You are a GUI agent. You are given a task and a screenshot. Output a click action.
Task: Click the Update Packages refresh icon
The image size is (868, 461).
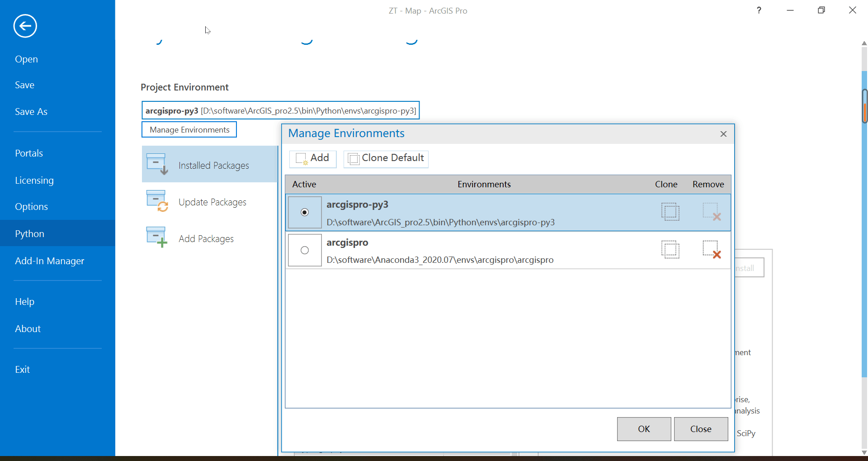(157, 200)
